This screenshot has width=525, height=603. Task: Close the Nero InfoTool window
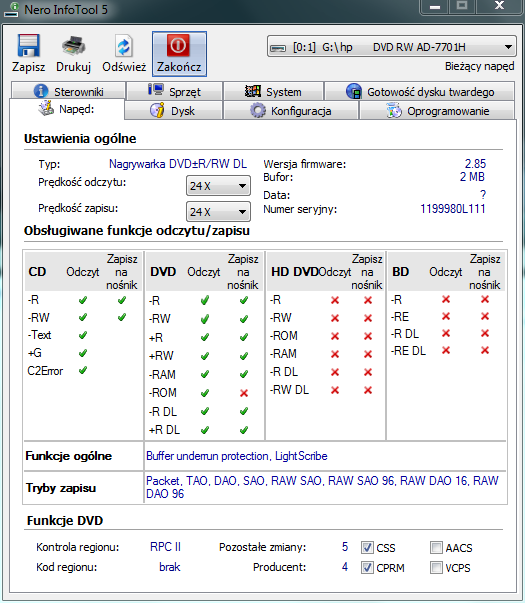[500, 6]
